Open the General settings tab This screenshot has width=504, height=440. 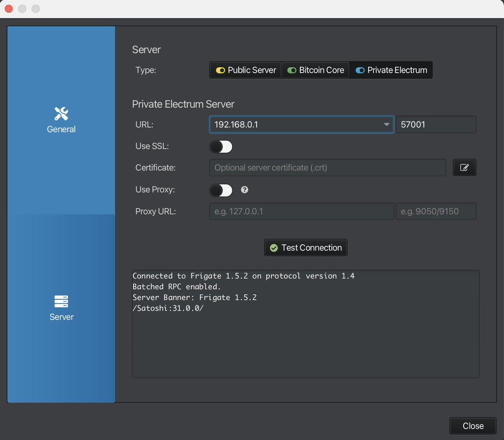point(61,120)
